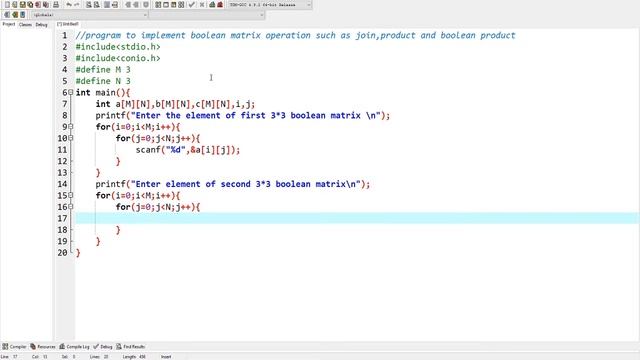Click the Close All toolbar icon

pos(46,4)
